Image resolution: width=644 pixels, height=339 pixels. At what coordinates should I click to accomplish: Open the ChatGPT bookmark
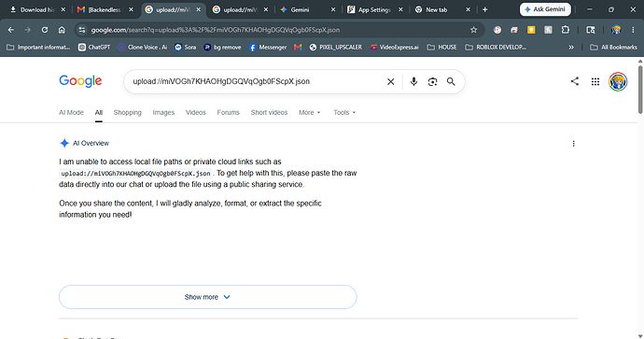pos(94,48)
